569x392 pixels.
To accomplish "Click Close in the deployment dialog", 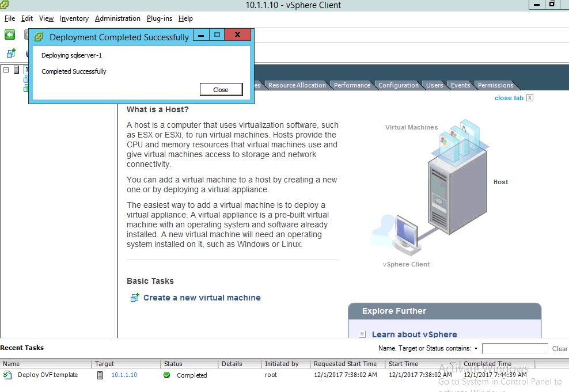I will tap(221, 90).
